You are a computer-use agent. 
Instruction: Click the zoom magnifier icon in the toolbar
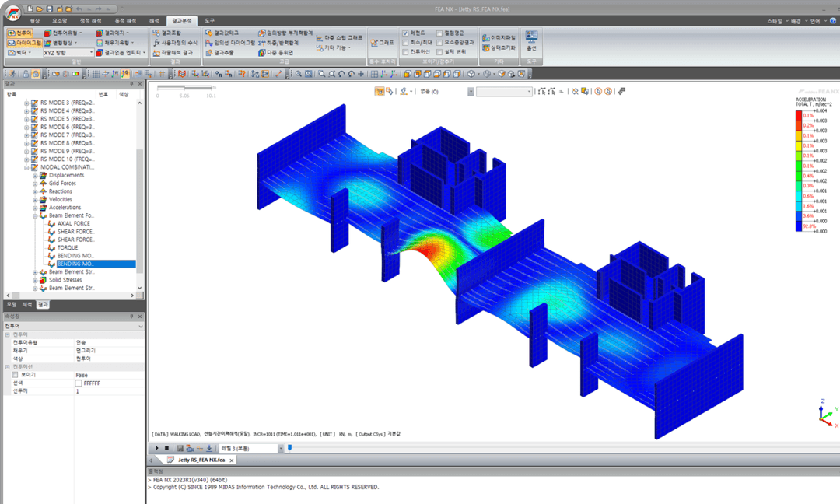(x=299, y=74)
